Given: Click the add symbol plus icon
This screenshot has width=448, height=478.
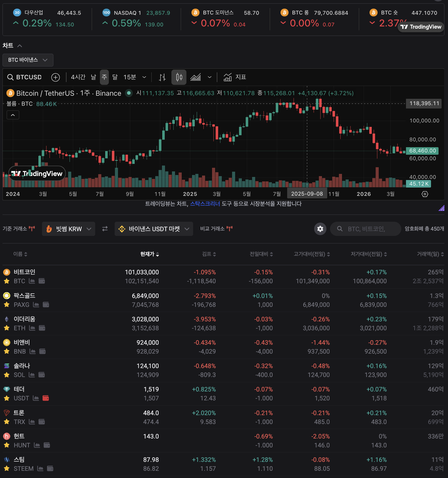Looking at the screenshot, I should [56, 77].
